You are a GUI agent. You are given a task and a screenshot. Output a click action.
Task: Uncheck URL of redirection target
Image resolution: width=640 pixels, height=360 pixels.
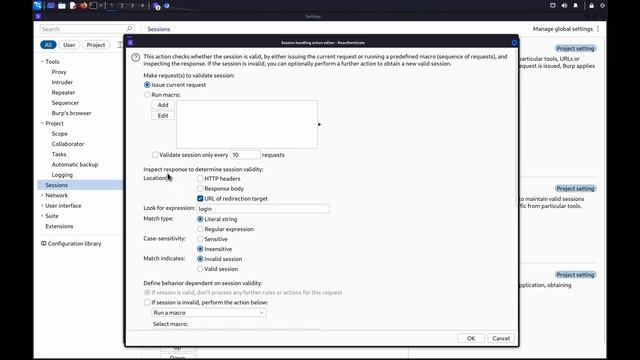tap(200, 198)
